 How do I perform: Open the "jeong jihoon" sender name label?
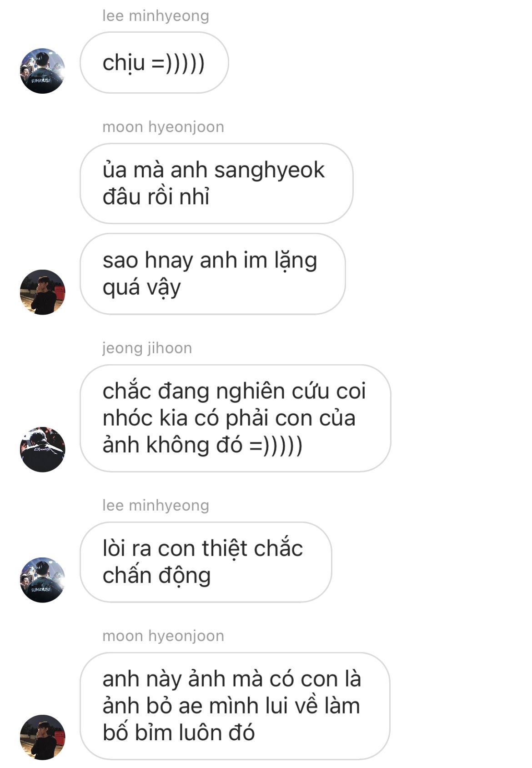[x=147, y=348]
